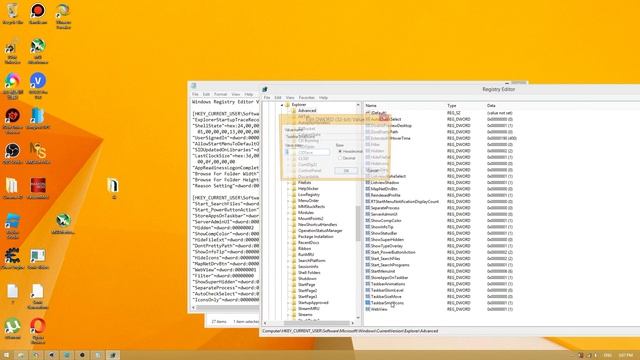The width and height of the screenshot is (640, 360).
Task: Select the ShowCompColor value row
Action: (x=386, y=220)
